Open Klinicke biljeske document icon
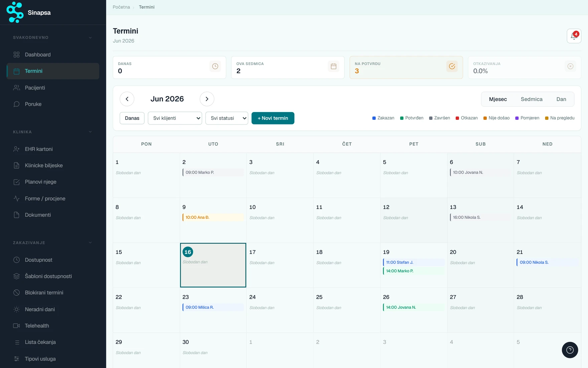Image resolution: width=588 pixels, height=368 pixels. [16, 165]
